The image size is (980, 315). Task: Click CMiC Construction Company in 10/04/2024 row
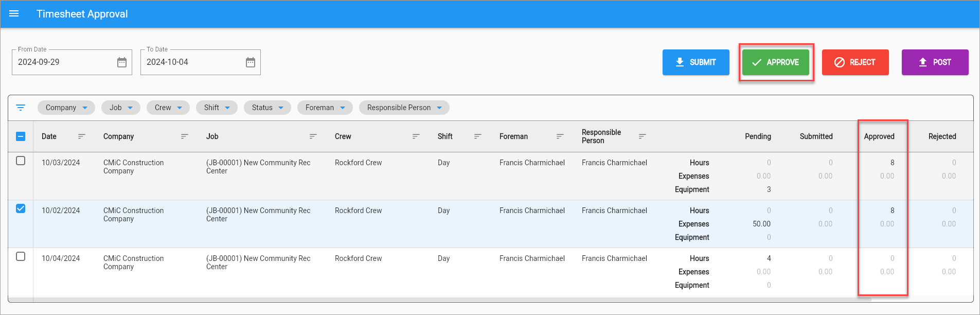point(133,262)
